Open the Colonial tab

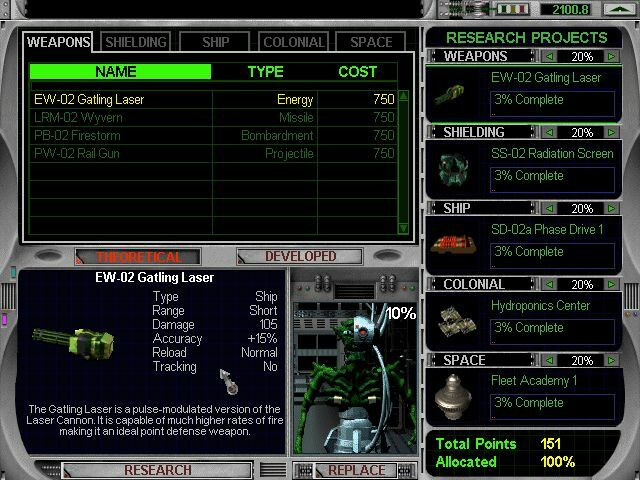[293, 42]
